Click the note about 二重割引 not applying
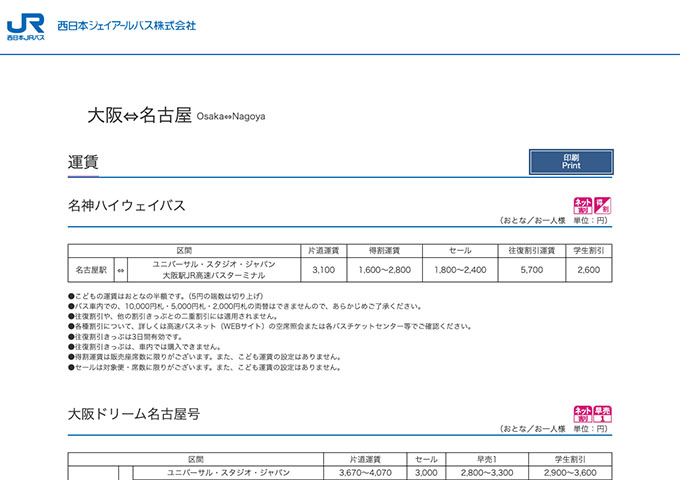The width and height of the screenshot is (680, 480). coord(173,316)
